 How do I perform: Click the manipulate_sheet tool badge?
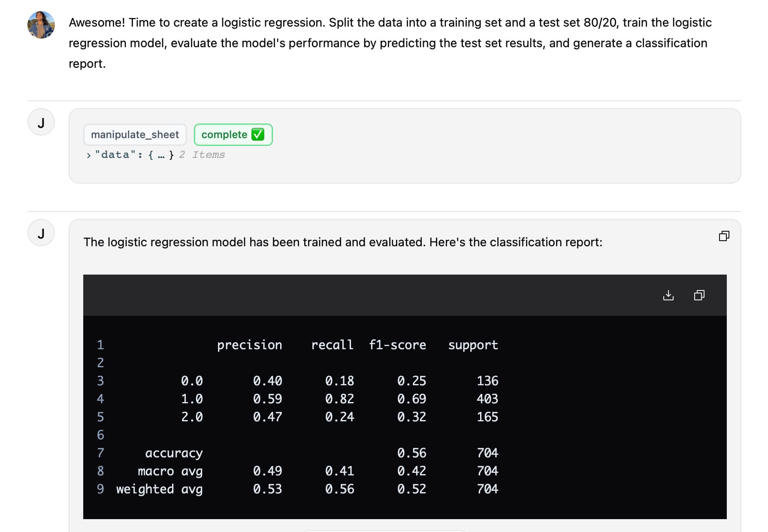coord(135,135)
